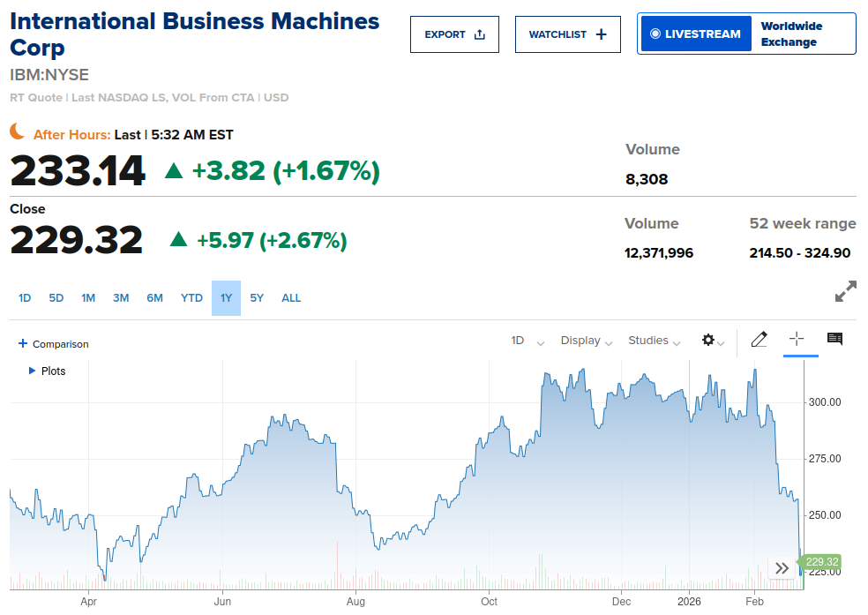The height and width of the screenshot is (615, 868).
Task: Click the close volume 12,371,996
Action: point(659,253)
